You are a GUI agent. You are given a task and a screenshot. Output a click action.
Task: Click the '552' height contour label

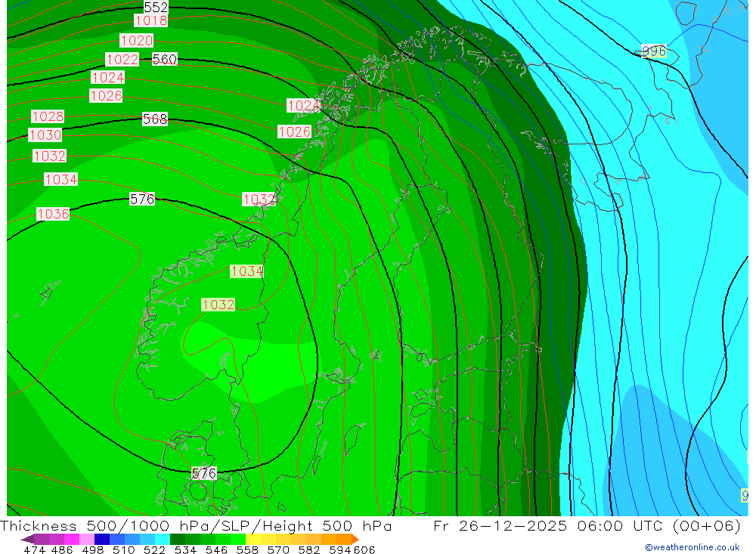pyautogui.click(x=156, y=8)
